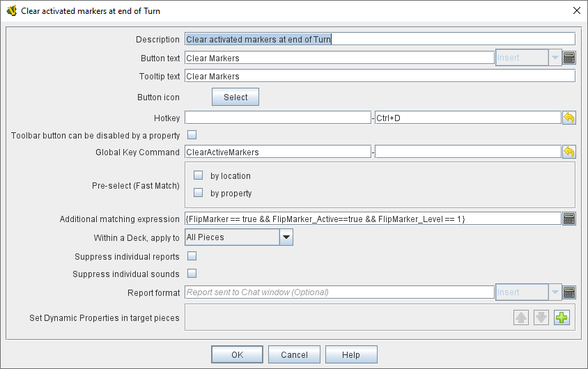This screenshot has height=369, width=588.
Task: Click Select button for Button icon
Action: 235,97
